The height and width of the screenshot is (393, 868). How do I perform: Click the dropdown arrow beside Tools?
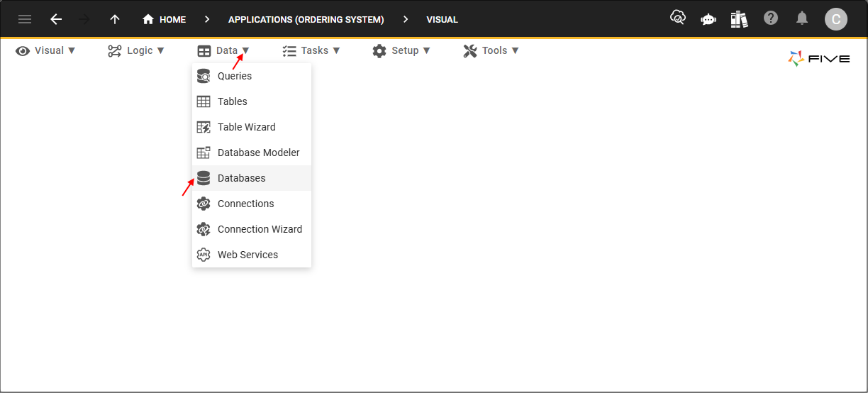tap(516, 51)
